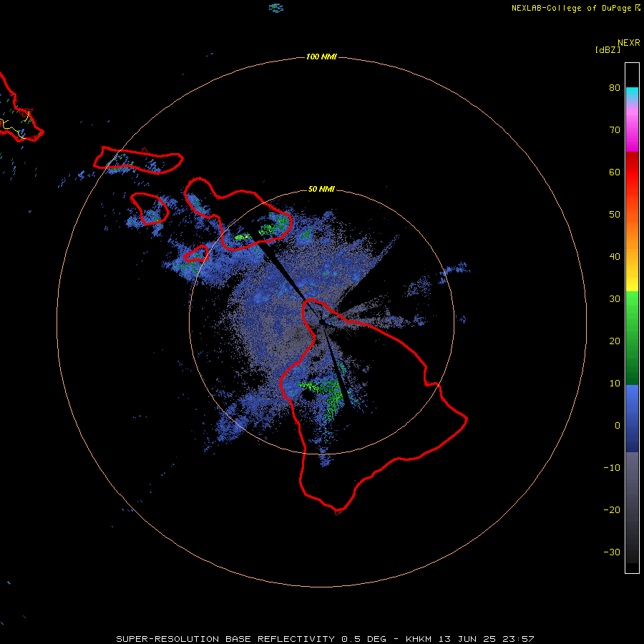This screenshot has width=644, height=644.
Task: Click the 30 value on the dBZ scale
Action: point(615,299)
